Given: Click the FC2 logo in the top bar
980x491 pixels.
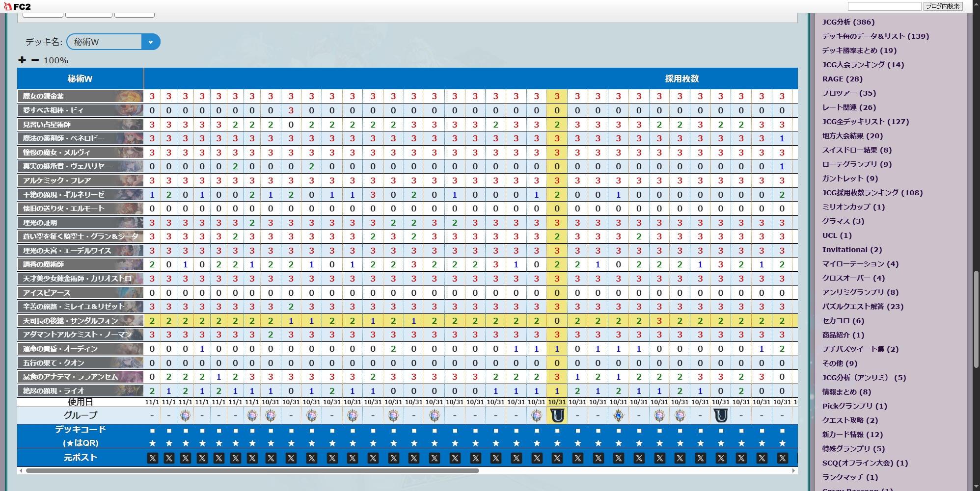Looking at the screenshot, I should point(17,6).
